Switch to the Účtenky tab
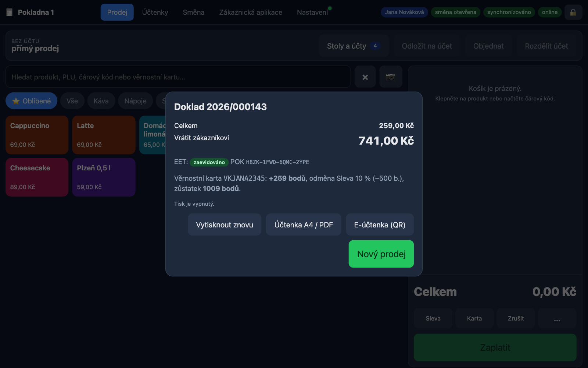Image resolution: width=588 pixels, height=368 pixels. 155,12
